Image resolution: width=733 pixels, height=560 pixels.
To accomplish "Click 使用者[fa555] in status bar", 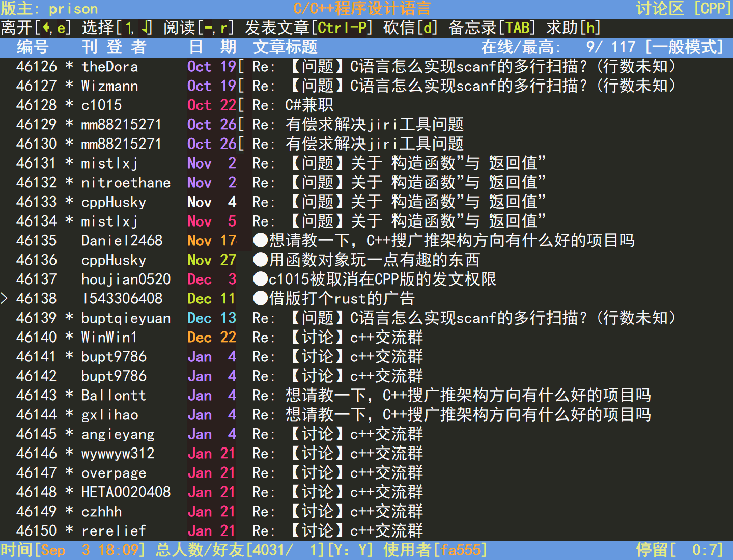I will coord(435,550).
